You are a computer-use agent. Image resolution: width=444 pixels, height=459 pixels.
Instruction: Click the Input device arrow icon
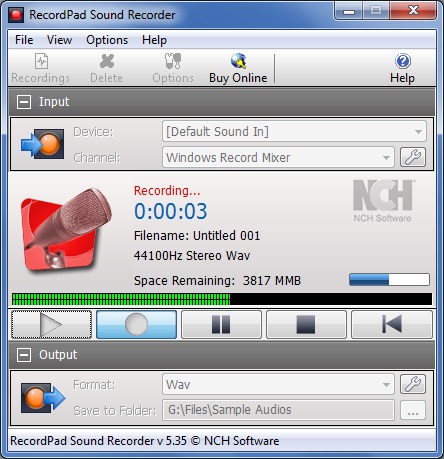click(x=42, y=144)
